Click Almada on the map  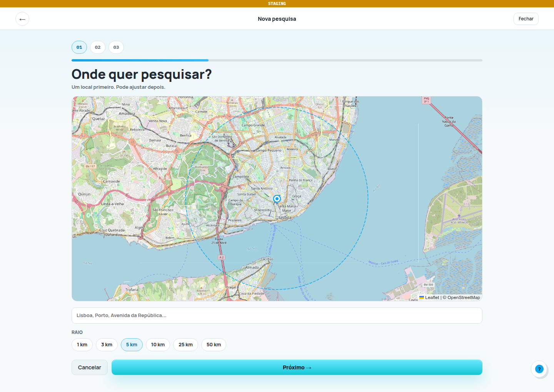pyautogui.click(x=252, y=267)
